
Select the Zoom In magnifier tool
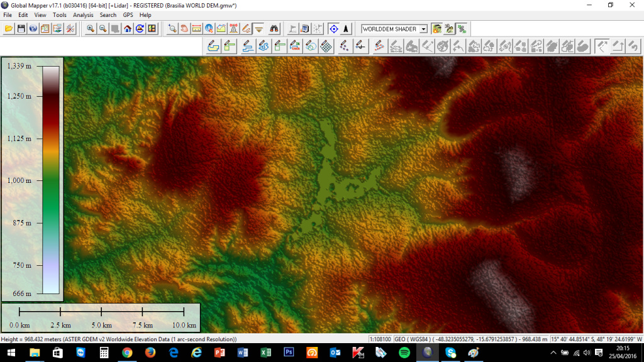point(91,29)
